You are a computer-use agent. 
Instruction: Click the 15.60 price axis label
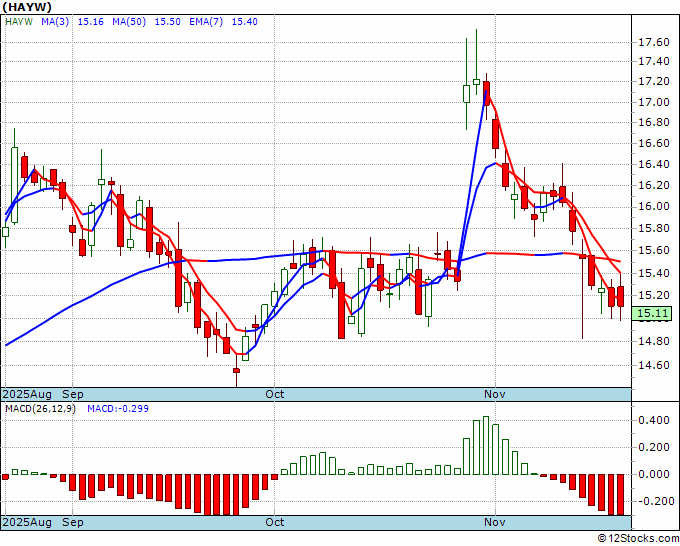654,250
